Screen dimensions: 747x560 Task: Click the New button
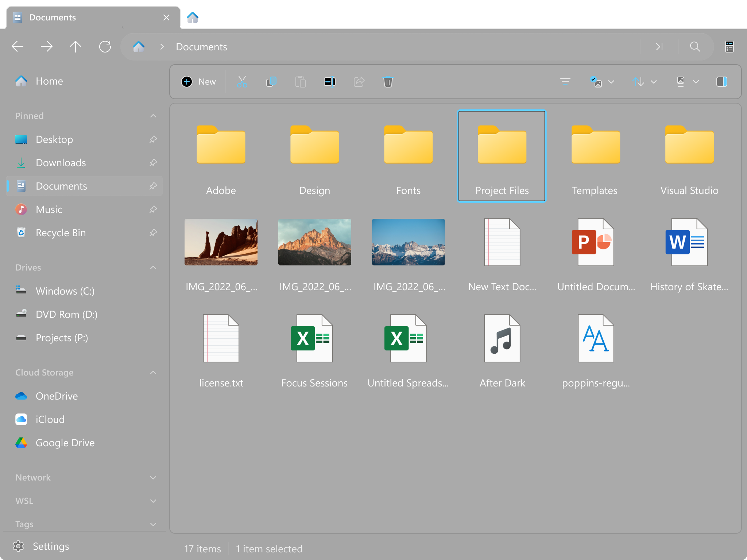tap(198, 82)
